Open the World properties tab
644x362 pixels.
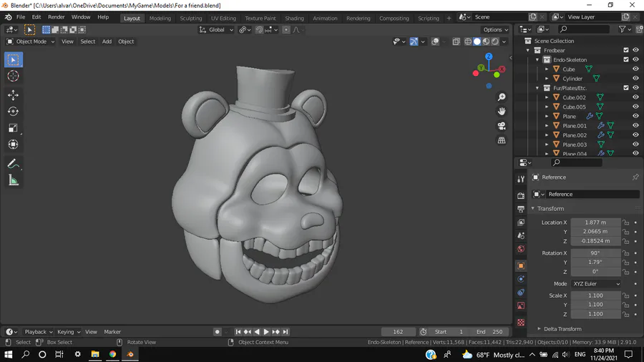(x=521, y=249)
